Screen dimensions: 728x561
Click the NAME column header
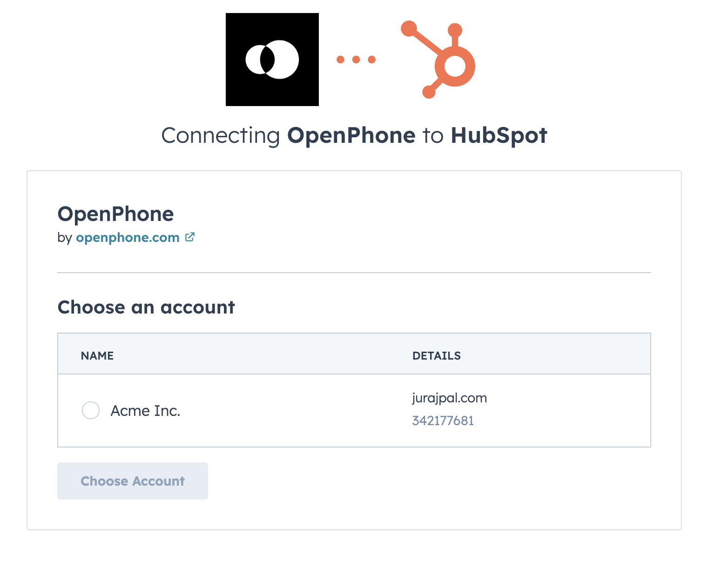point(97,356)
